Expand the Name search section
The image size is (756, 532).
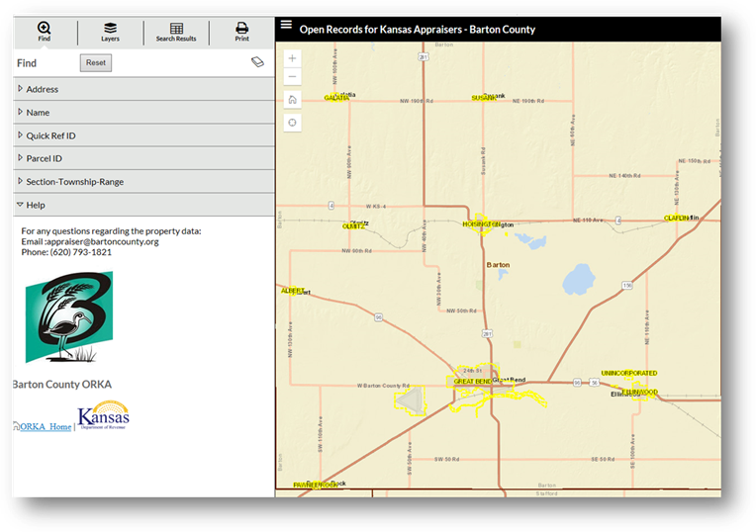(143, 113)
